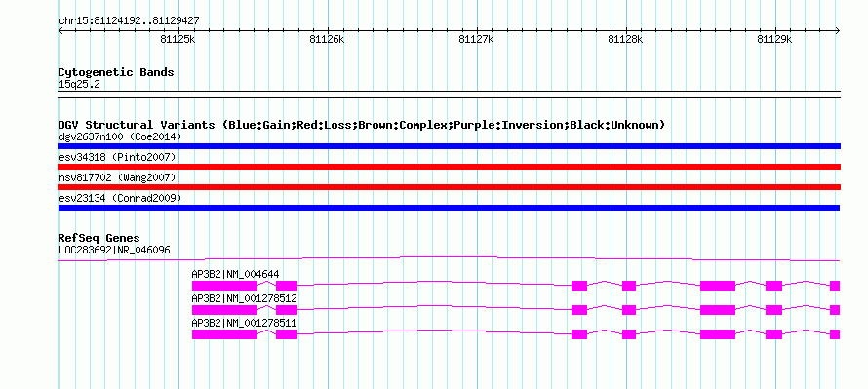Screen dimensions: 868x389
Task: Click the NM_001278511 exon at the 81129k gridline
Action: click(774, 334)
